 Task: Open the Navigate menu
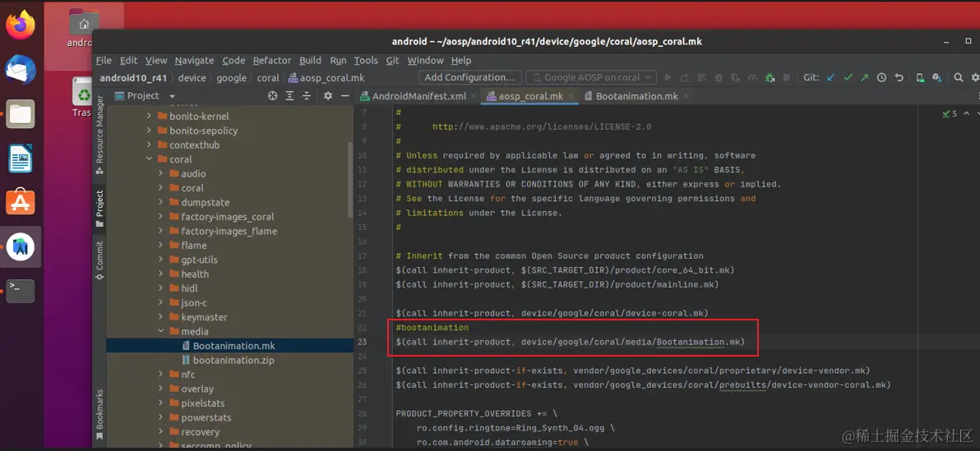tap(194, 61)
